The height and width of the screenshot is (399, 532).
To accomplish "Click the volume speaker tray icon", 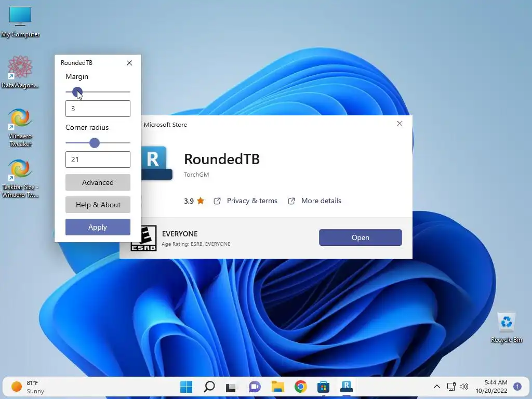I will coord(464,387).
